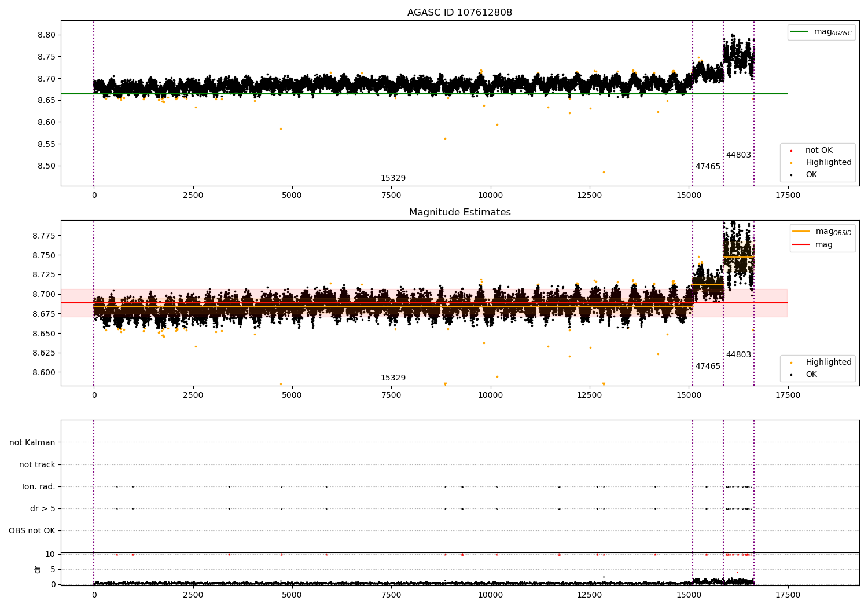This screenshot has height=608, width=868.
Task: Click y-axis tick 8.600 in Magnitude Estimates plot
Action: pos(45,372)
